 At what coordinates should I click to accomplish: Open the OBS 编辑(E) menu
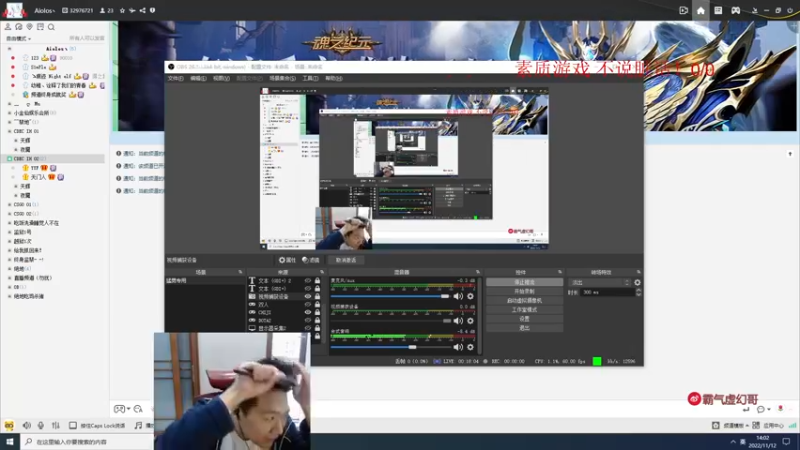click(x=198, y=78)
